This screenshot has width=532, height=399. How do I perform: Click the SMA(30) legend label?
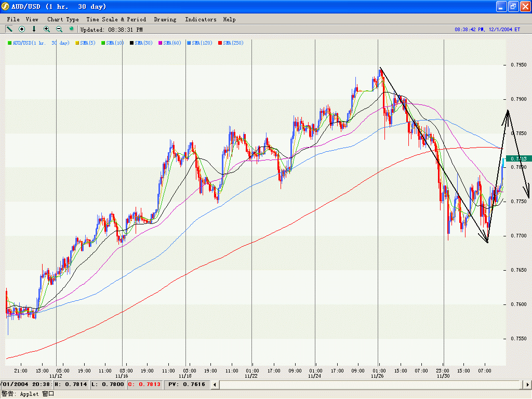(143, 43)
